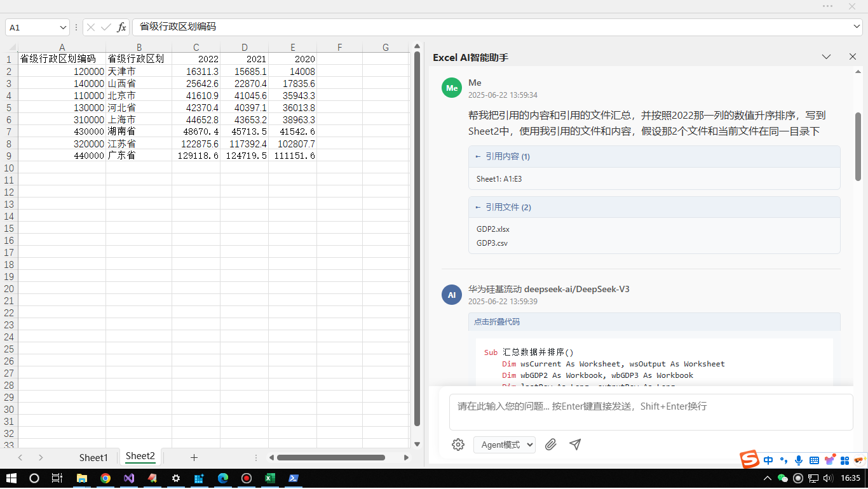Select the Sheet2 tab
Viewport: 868px width, 489px height.
click(140, 456)
